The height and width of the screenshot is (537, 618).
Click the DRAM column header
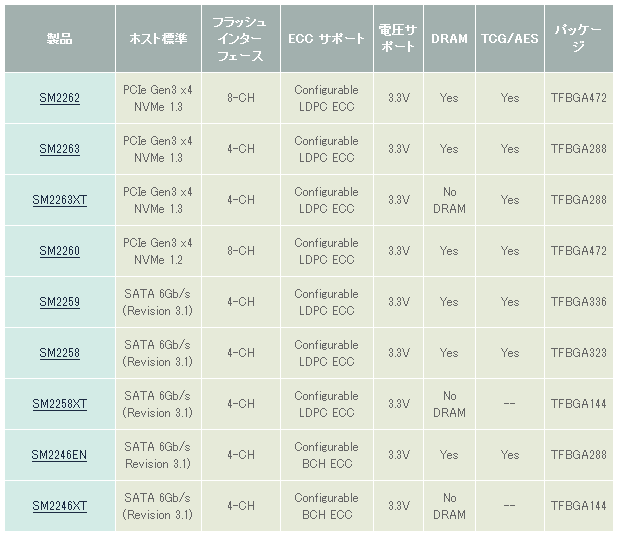pos(449,39)
